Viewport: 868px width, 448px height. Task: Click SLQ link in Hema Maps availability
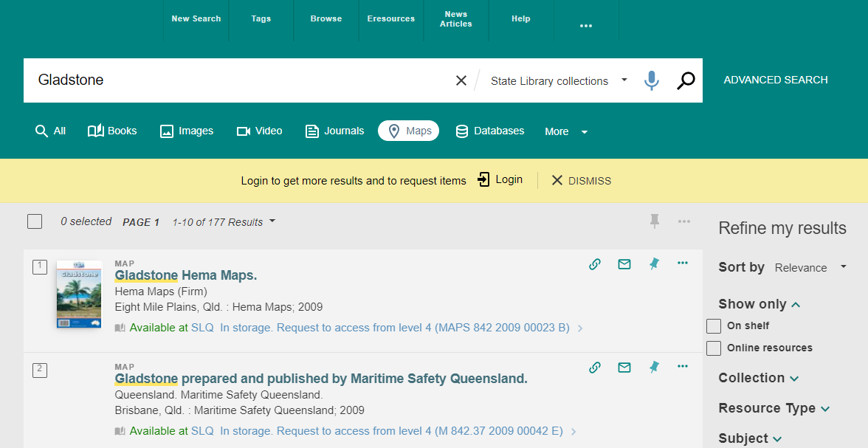click(x=202, y=328)
